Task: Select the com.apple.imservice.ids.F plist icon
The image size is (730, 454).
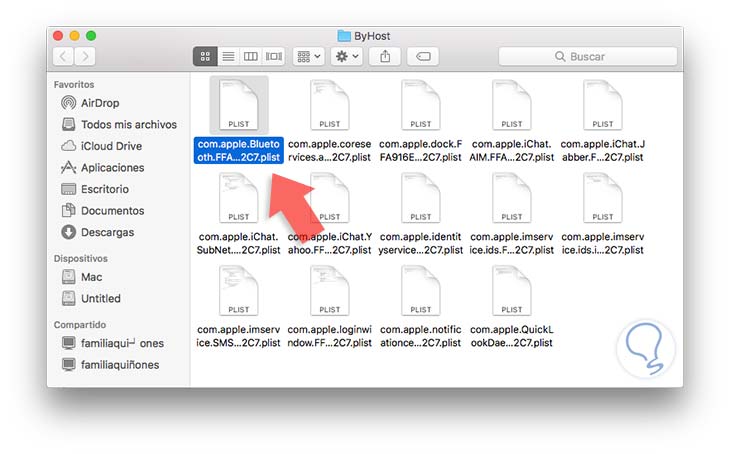Action: pos(512,197)
